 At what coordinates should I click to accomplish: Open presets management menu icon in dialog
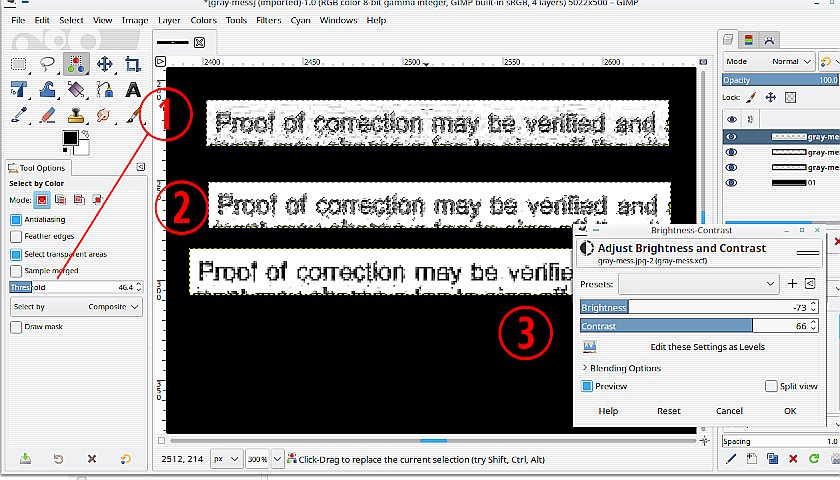(810, 283)
